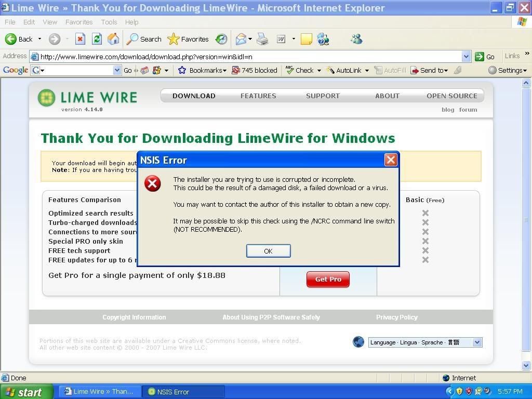
Task: Open the Favorites menu
Action: [79, 22]
